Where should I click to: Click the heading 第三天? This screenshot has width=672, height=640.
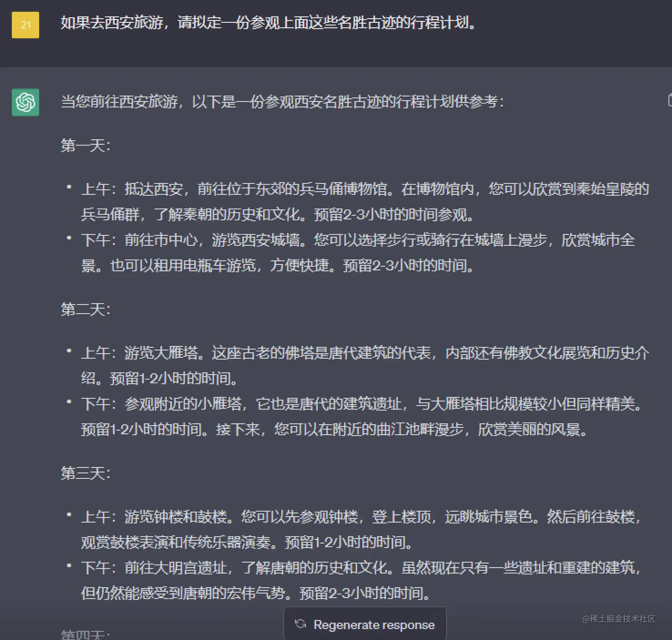point(86,473)
